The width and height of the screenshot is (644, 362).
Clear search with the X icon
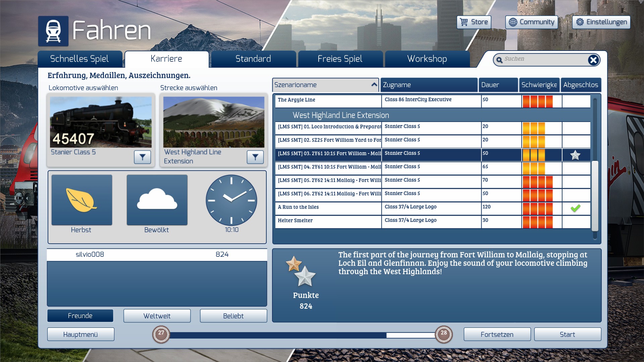(x=593, y=60)
